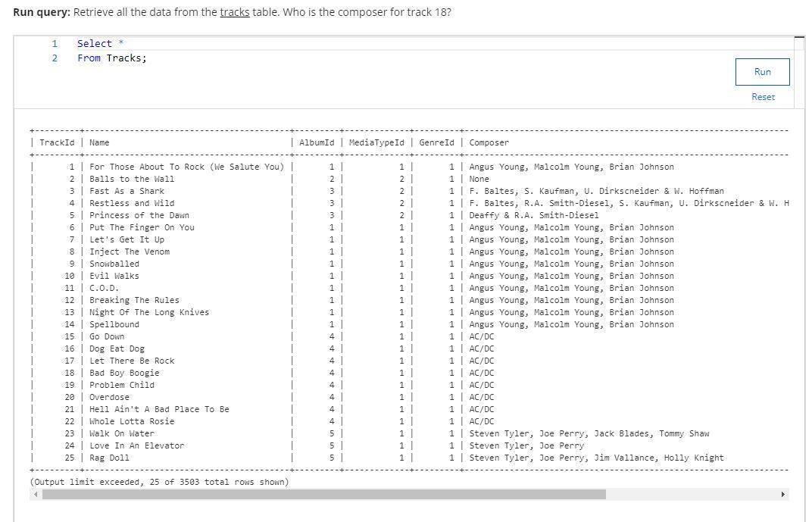812x522 pixels.
Task: Click the 'Run query:' bold label
Action: click(42, 12)
